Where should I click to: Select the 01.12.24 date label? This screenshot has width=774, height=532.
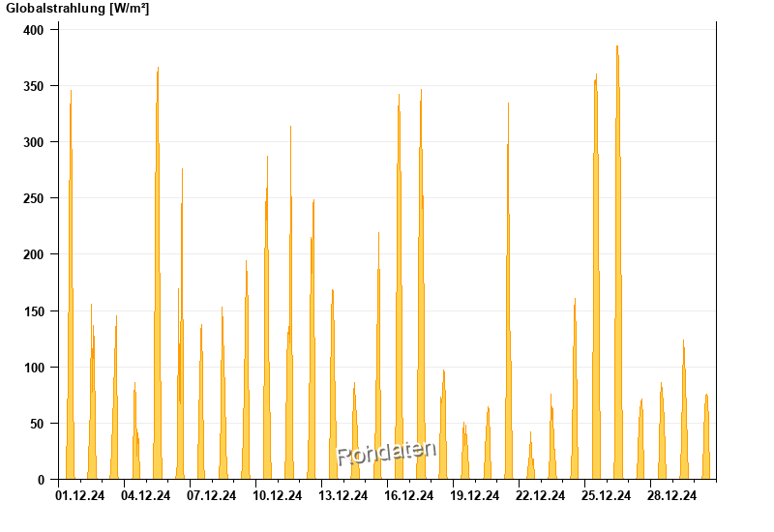80,496
